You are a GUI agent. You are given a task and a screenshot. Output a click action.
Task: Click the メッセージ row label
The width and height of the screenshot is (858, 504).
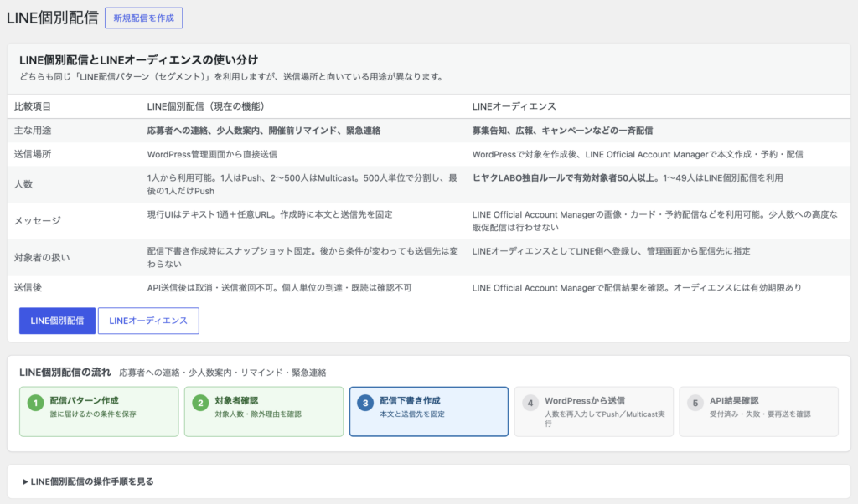(37, 221)
